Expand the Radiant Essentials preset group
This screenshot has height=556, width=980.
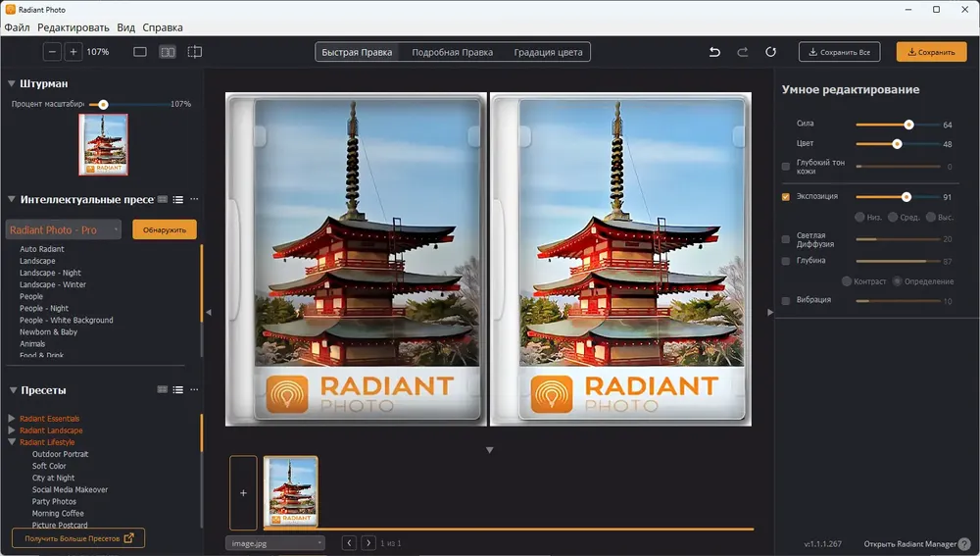pyautogui.click(x=12, y=419)
